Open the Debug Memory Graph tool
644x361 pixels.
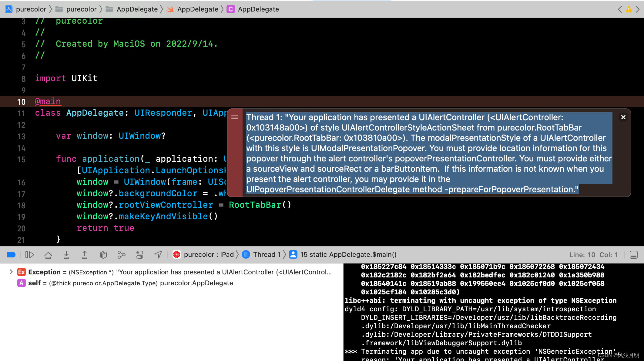(x=121, y=255)
